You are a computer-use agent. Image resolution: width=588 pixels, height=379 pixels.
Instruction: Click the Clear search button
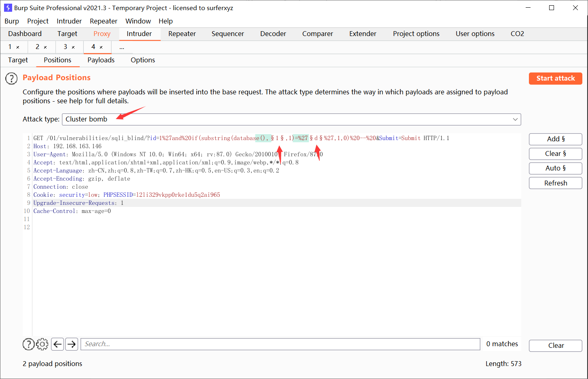click(556, 345)
